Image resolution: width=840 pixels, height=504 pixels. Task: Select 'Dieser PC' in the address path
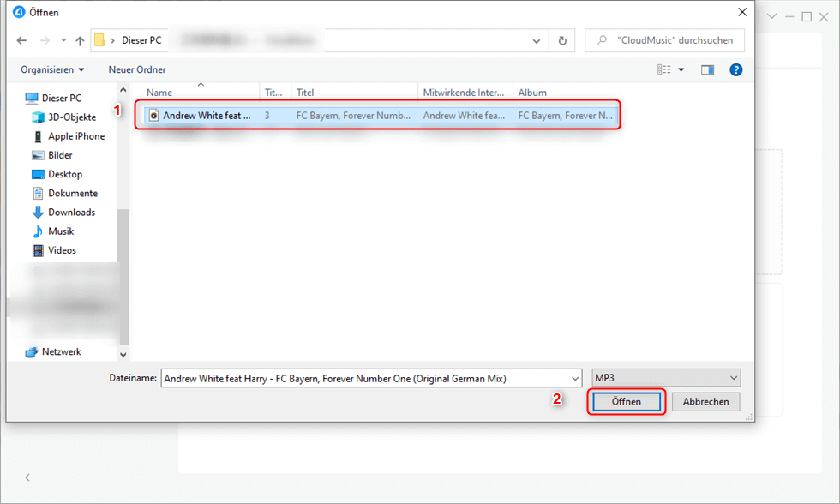pos(141,40)
